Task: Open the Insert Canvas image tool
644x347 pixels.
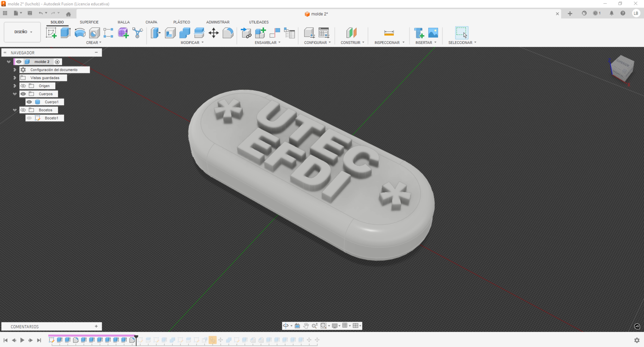Action: 433,33
